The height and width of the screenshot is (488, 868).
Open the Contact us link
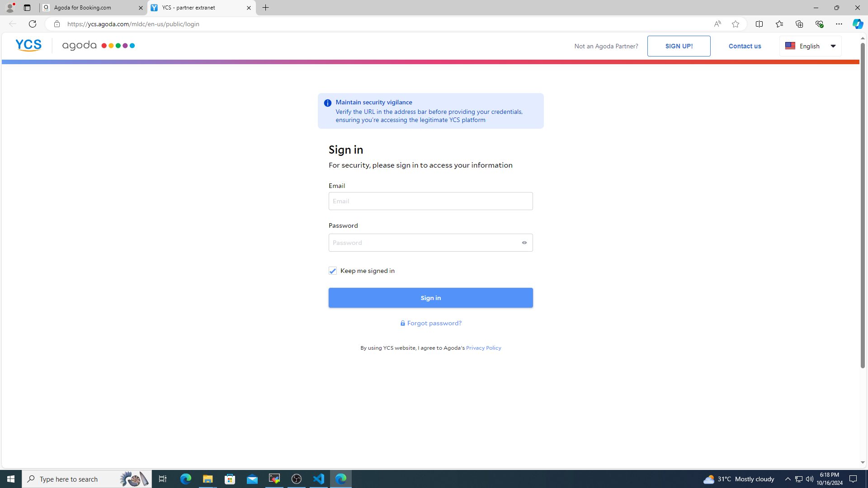pos(745,46)
